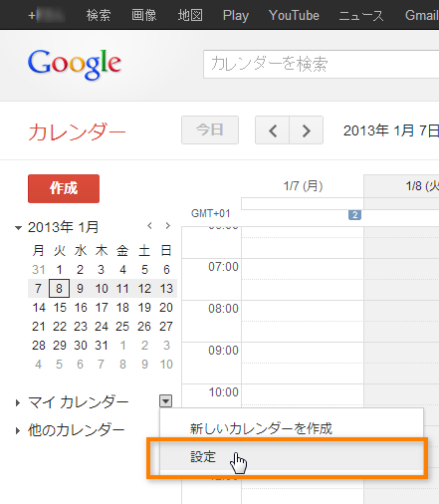The height and width of the screenshot is (504, 439).
Task: Click the Google logo
Action: coord(75,65)
